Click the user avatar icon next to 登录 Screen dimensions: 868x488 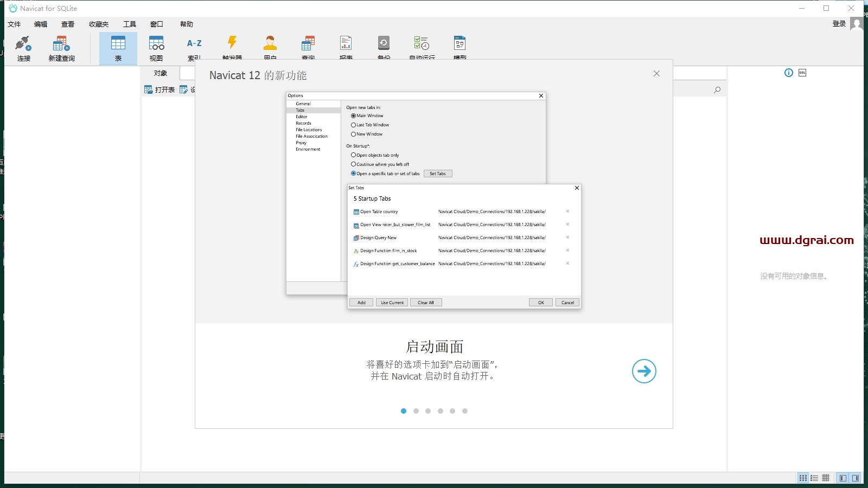pos(857,24)
